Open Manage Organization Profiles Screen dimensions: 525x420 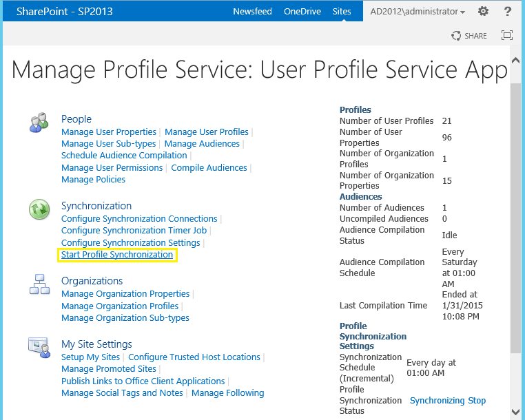[x=120, y=306]
